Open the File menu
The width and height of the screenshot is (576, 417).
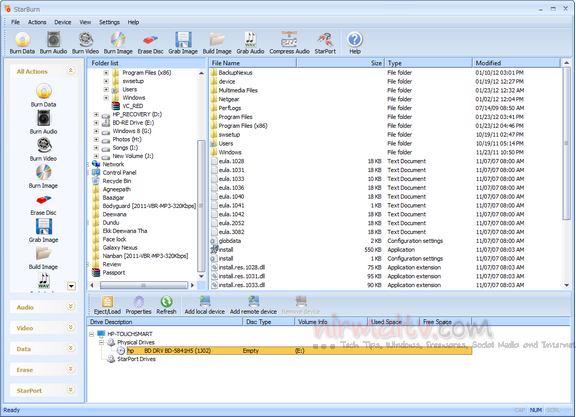tap(15, 22)
